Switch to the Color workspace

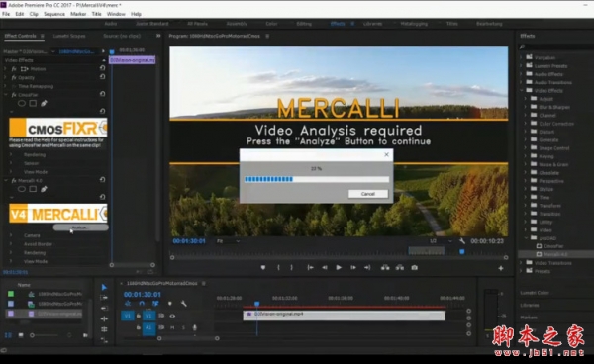pos(271,24)
